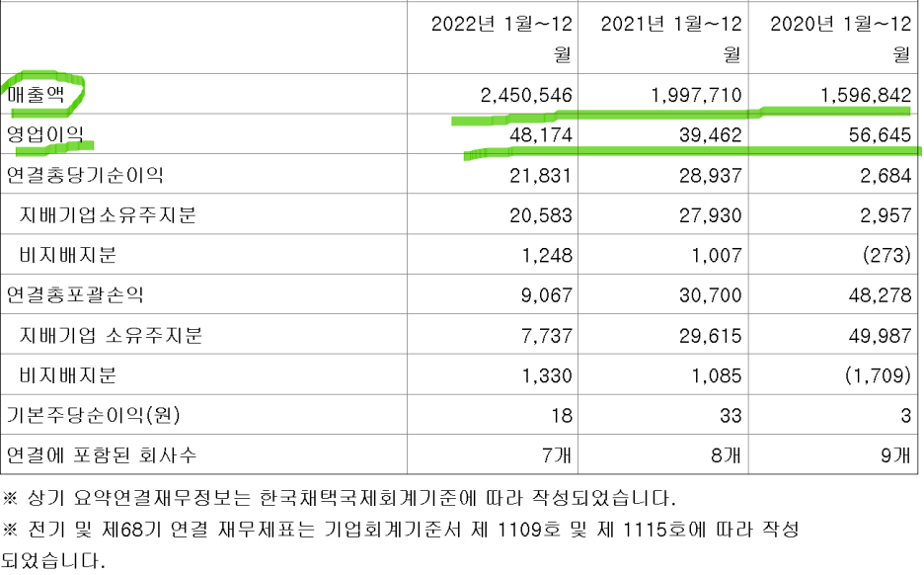Select operating profit value 39,462
Viewport: 924px width, 575px height.
click(x=711, y=135)
